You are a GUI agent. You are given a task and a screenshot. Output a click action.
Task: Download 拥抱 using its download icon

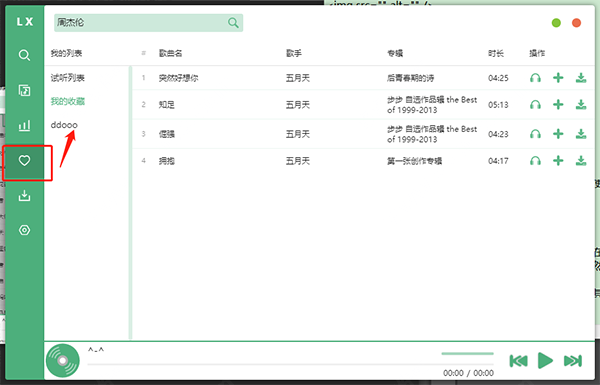[x=581, y=161]
